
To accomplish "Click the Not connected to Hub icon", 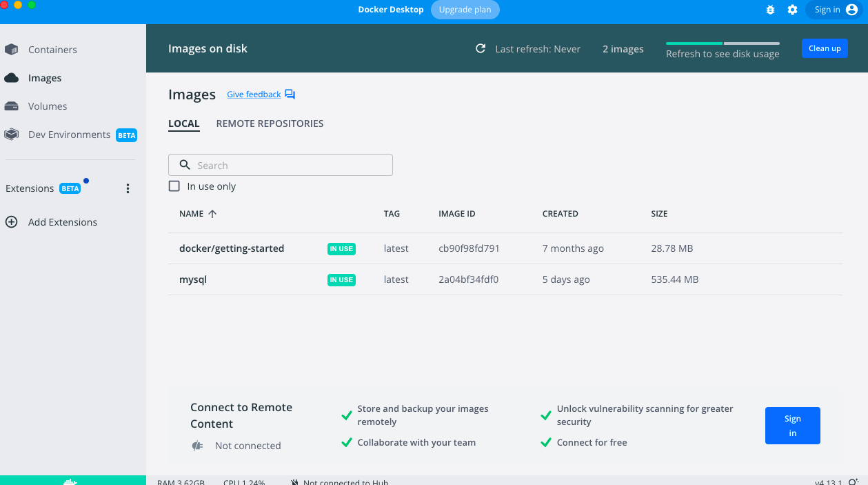I will [x=294, y=482].
